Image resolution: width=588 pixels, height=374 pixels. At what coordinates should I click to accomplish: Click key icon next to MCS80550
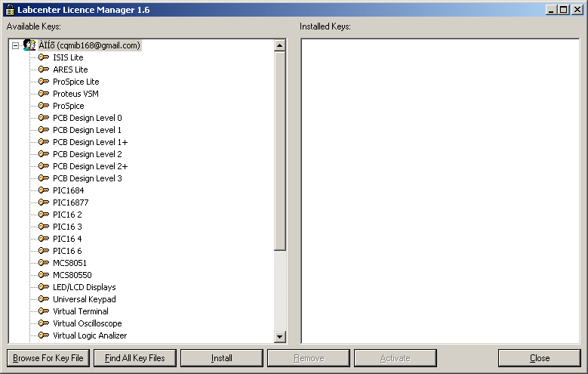[44, 275]
